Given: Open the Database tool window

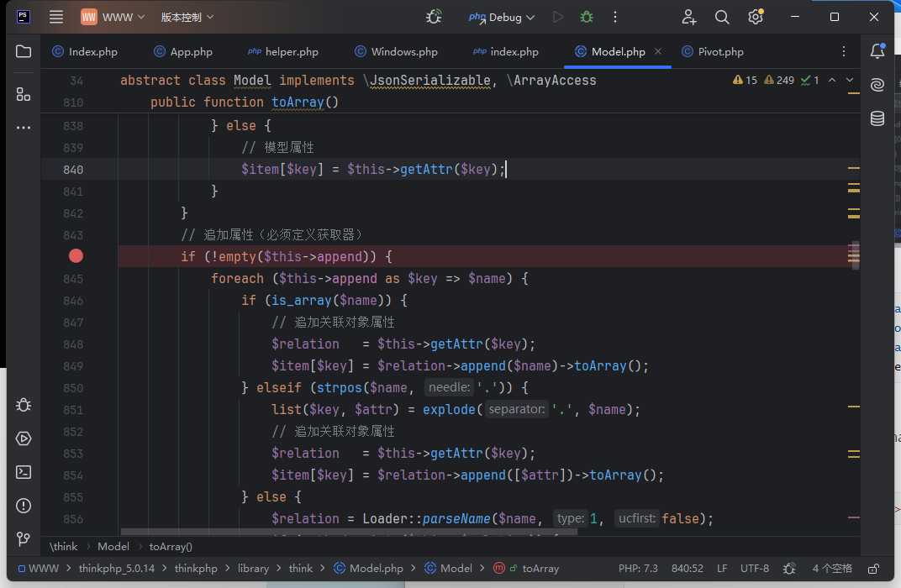Looking at the screenshot, I should pyautogui.click(x=877, y=118).
